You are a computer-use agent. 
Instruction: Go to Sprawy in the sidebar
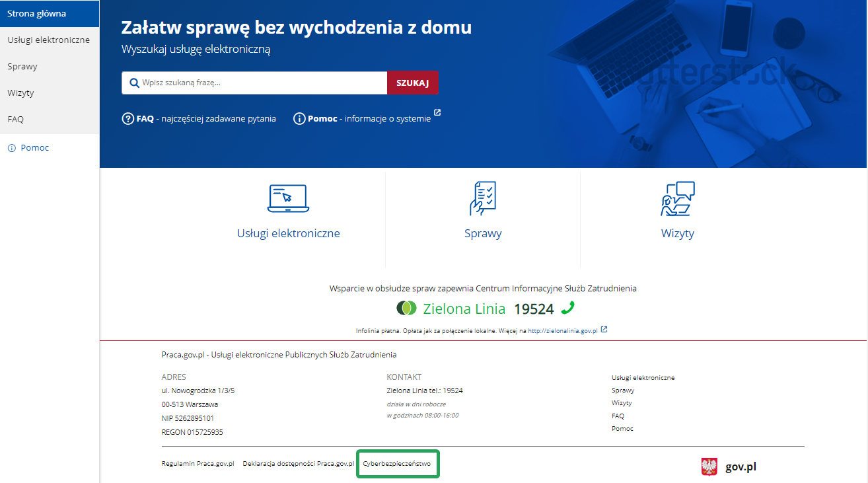tap(50, 67)
